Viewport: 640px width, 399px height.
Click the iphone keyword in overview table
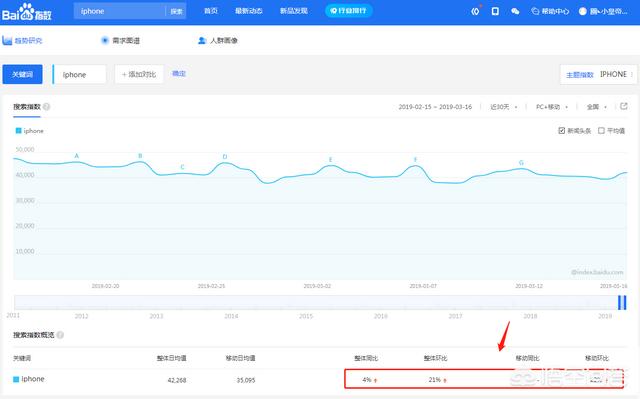coord(33,379)
